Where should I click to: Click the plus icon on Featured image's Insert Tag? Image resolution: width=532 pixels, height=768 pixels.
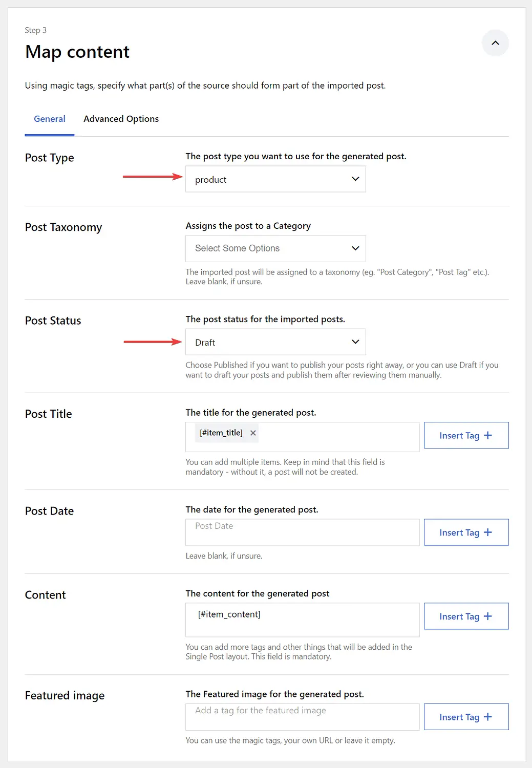coord(488,717)
